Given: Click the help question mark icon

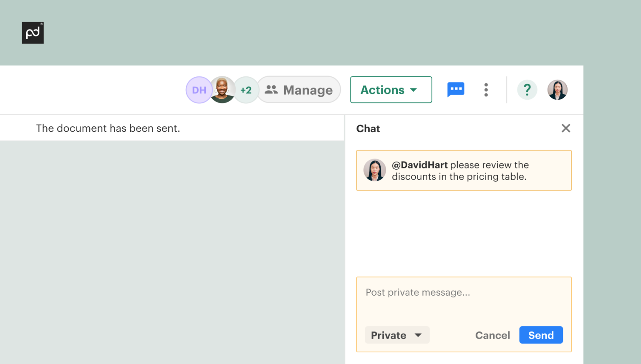Looking at the screenshot, I should (x=527, y=90).
